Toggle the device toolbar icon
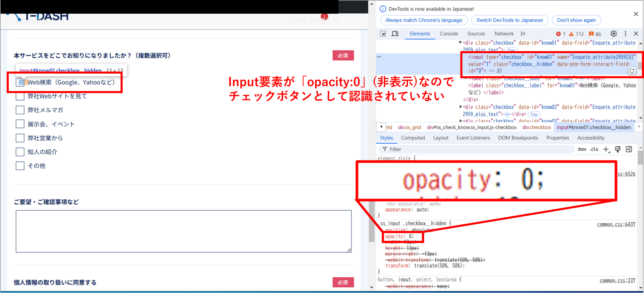This screenshot has width=644, height=293. [x=395, y=33]
